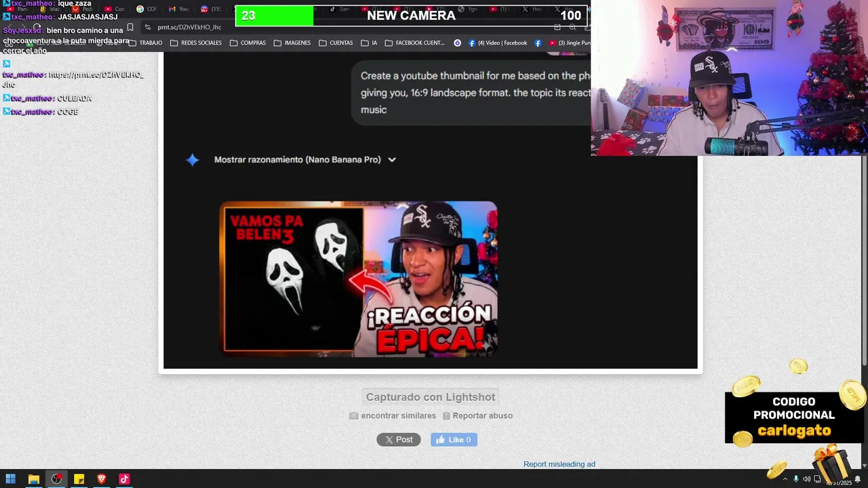Open the (4) Video | Facebook bookmark
The image size is (868, 488).
497,43
